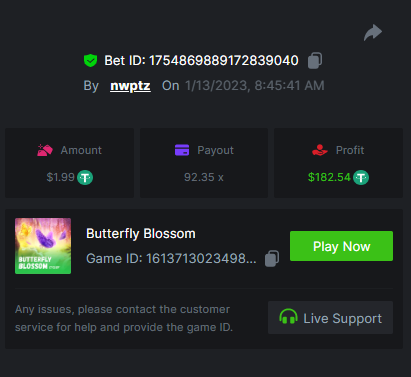The width and height of the screenshot is (411, 377).
Task: Open user profile nwptz
Action: [130, 86]
